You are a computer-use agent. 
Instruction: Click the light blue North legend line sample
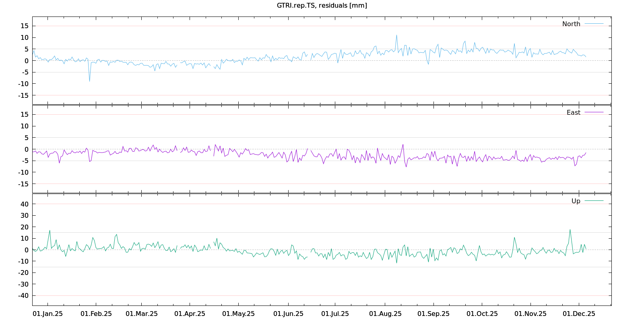click(594, 24)
